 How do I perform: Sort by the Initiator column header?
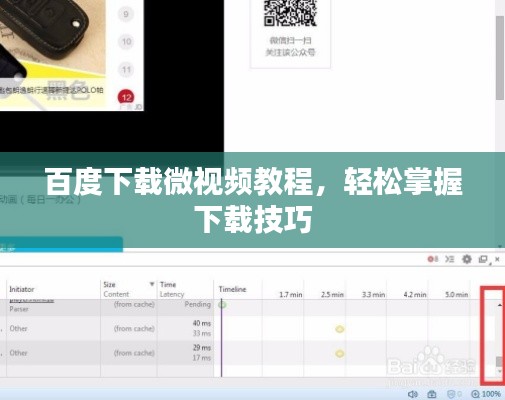tap(53, 289)
